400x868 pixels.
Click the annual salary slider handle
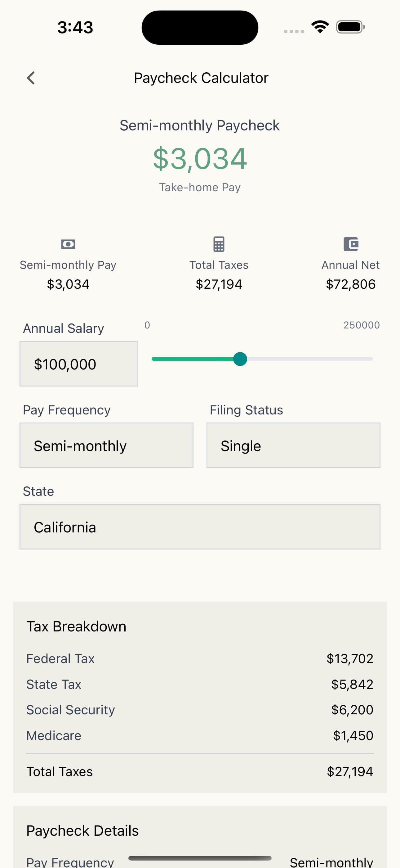coord(240,359)
